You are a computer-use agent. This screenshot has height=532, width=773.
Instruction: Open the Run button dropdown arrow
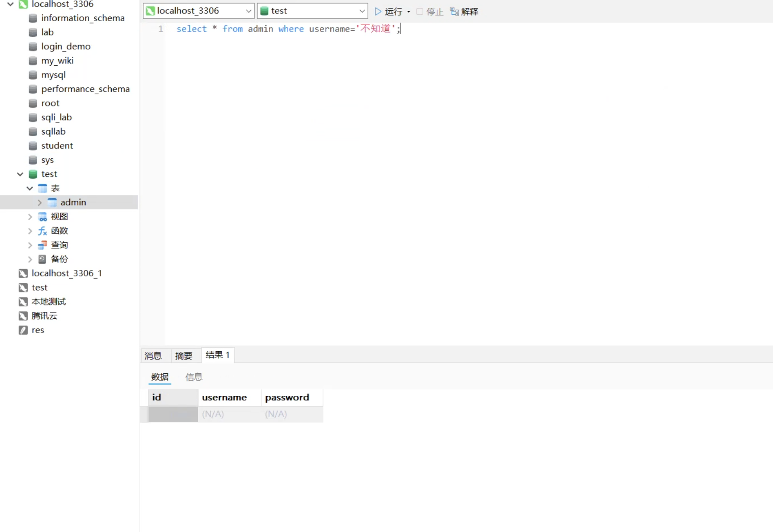[409, 12]
